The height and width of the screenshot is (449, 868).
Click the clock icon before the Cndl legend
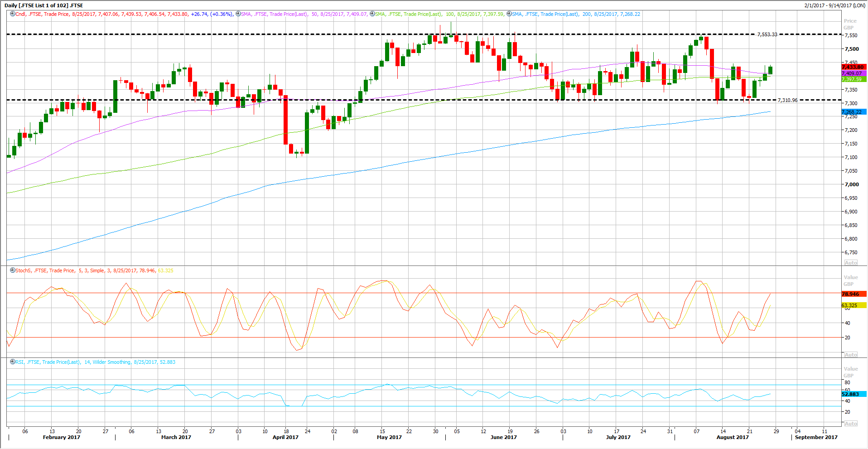(x=12, y=14)
